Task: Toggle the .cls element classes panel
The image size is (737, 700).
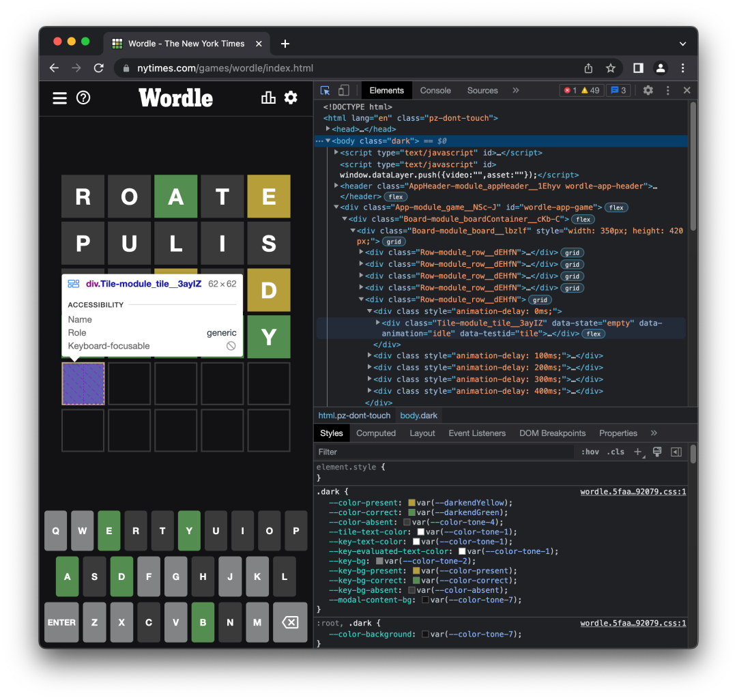Action: click(616, 452)
